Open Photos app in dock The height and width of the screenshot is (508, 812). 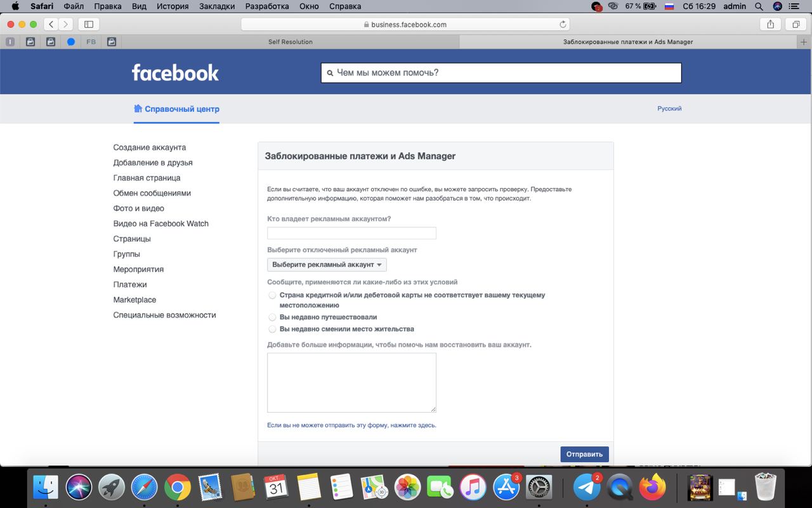[x=408, y=488]
